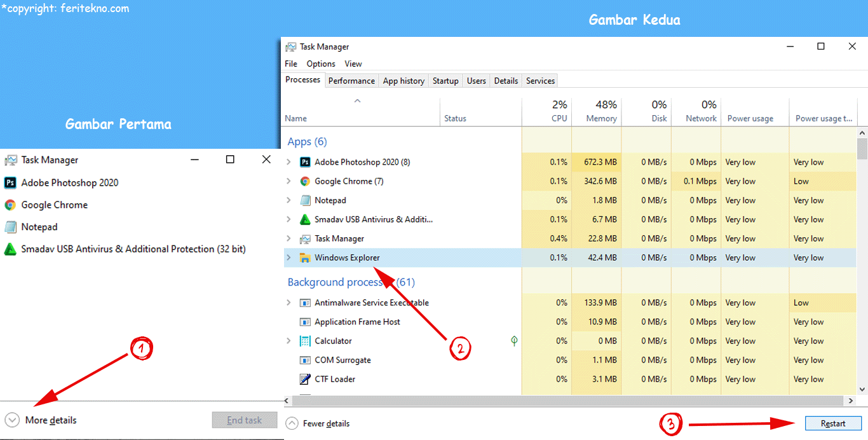The width and height of the screenshot is (868, 440).
Task: Sort by Power usage trend column header
Action: tap(824, 112)
